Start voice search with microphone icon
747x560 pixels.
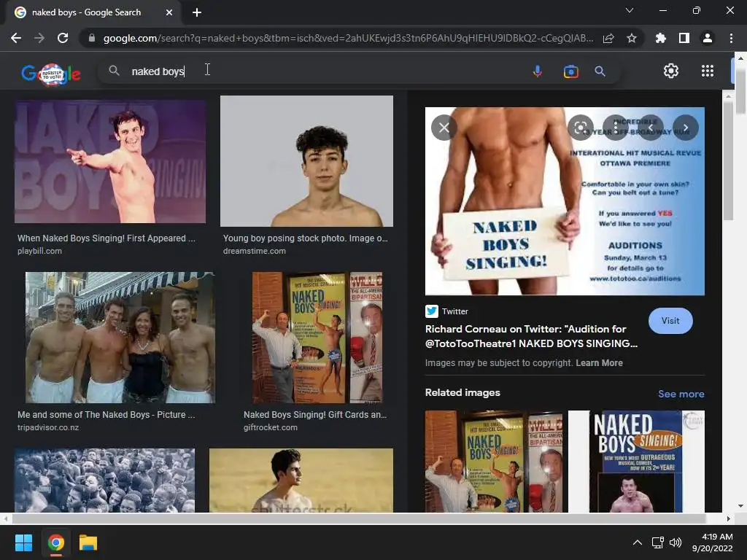(x=538, y=71)
